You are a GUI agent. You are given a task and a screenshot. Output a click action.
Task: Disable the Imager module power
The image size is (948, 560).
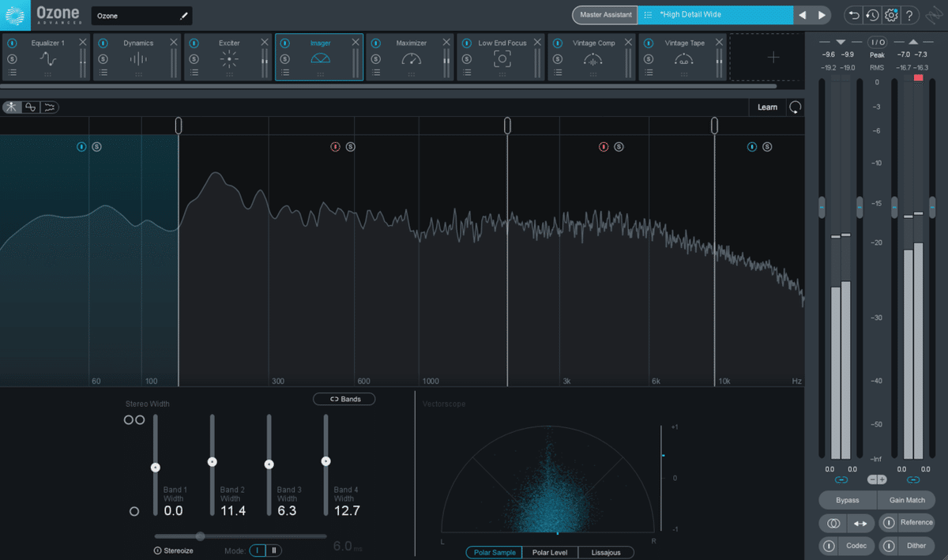point(284,43)
